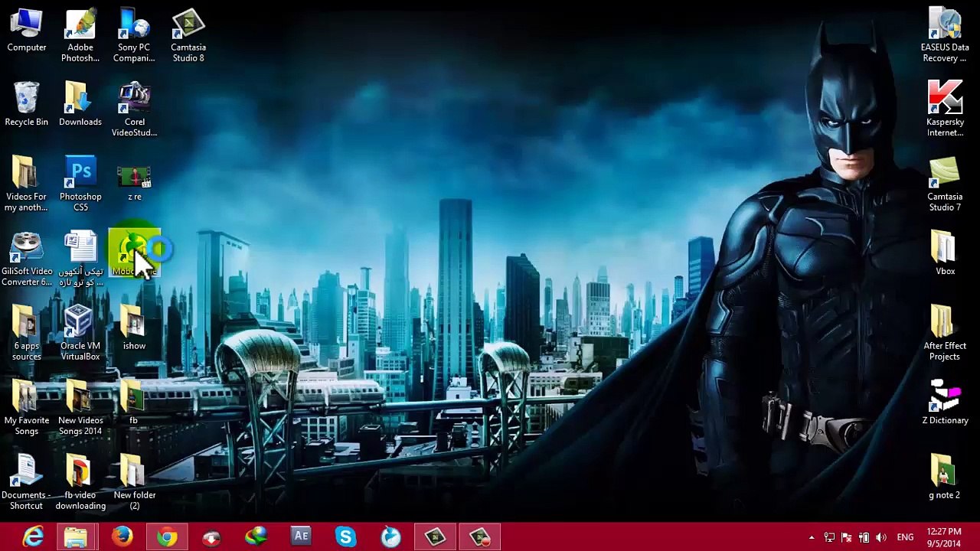This screenshot has width=980, height=551.
Task: Select the 'New folder (2)' folder
Action: (134, 483)
